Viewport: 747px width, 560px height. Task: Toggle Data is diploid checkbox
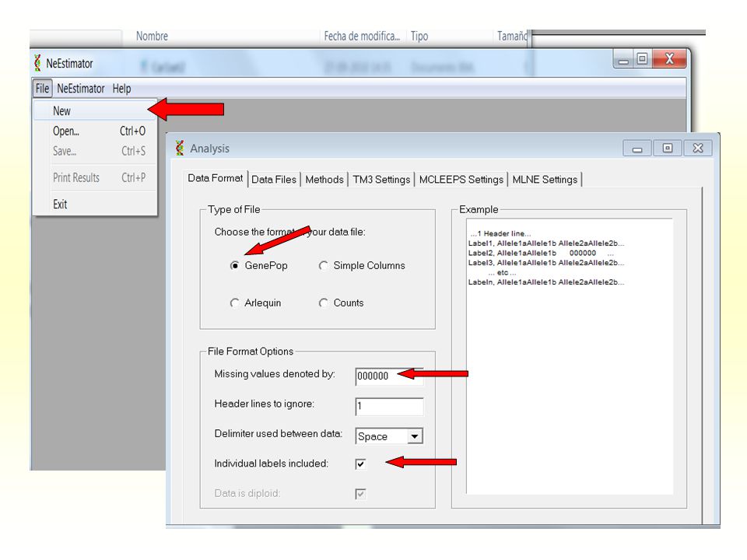click(x=360, y=494)
